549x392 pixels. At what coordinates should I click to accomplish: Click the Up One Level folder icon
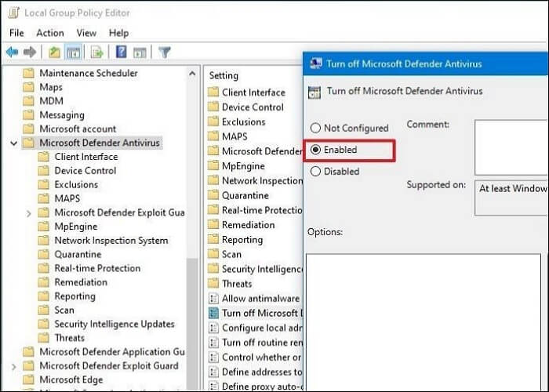(54, 53)
